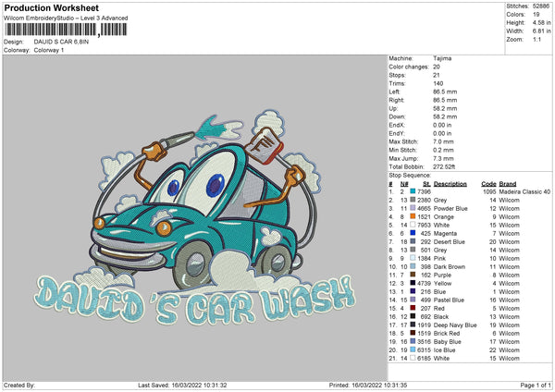The image size is (555, 392).
Task: Click the Machine value 'Tajima'
Action: coord(442,58)
